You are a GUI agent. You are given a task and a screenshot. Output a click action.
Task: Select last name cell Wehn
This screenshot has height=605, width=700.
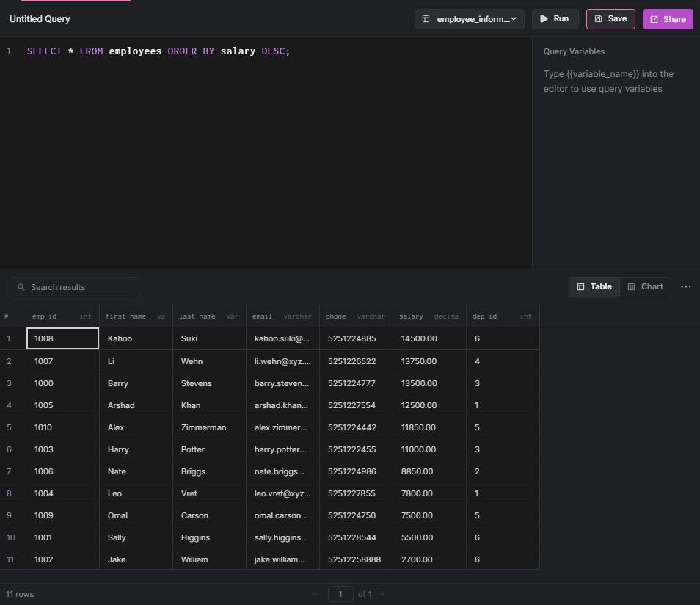click(x=209, y=361)
